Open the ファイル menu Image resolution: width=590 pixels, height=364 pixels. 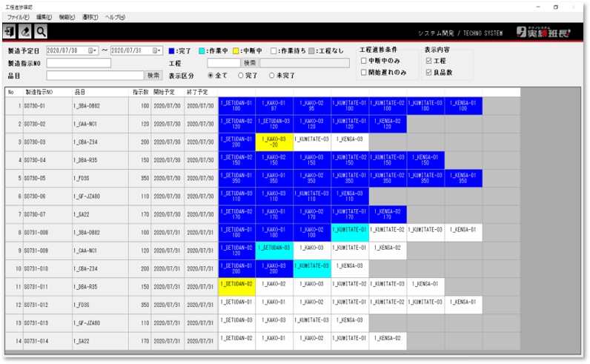(x=19, y=16)
